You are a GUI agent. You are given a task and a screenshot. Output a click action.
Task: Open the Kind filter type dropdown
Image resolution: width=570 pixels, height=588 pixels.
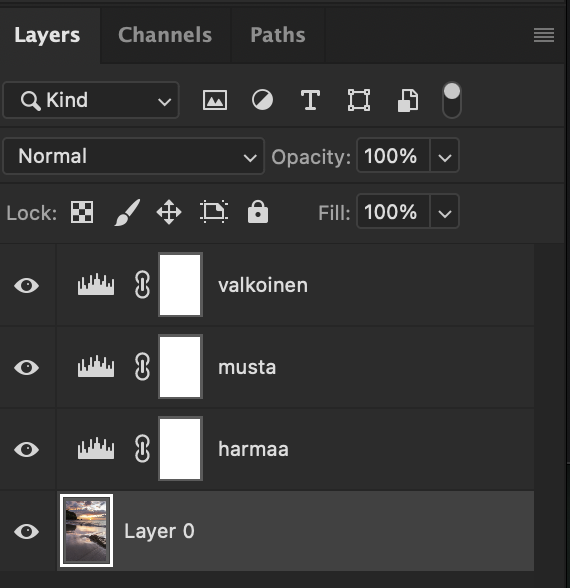91,100
